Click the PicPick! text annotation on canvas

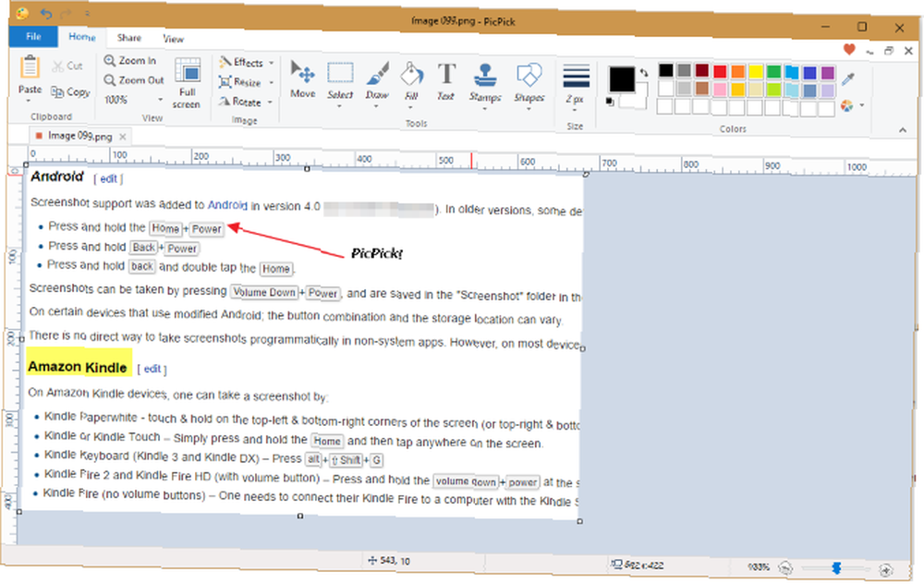(x=377, y=253)
